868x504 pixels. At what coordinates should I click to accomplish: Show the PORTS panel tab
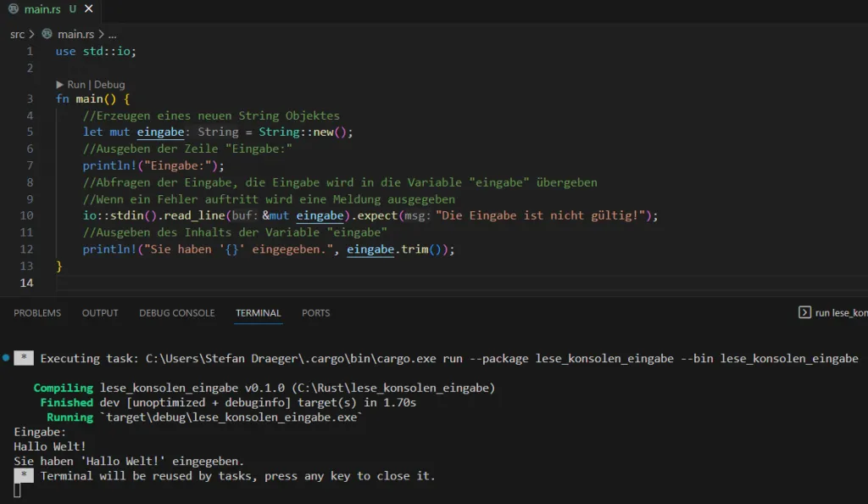[315, 313]
